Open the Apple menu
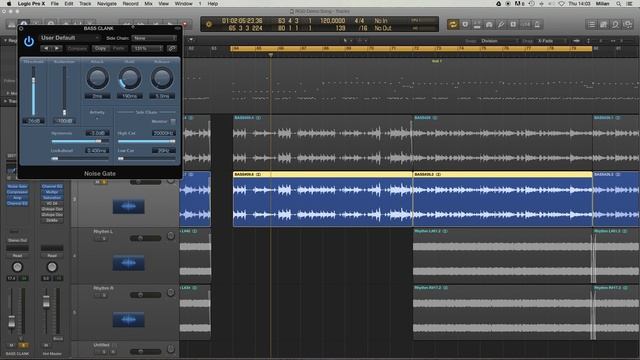The height and width of the screenshot is (360, 640). tap(9, 4)
